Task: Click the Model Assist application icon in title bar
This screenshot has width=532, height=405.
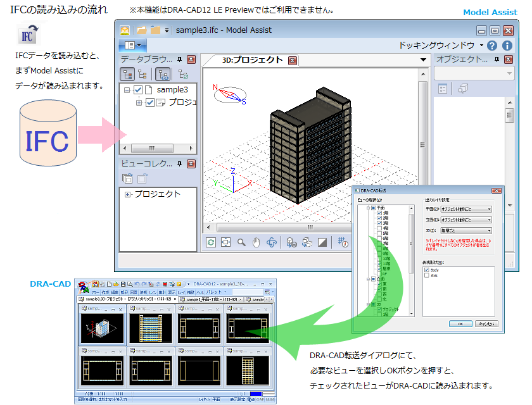Action: pos(125,30)
